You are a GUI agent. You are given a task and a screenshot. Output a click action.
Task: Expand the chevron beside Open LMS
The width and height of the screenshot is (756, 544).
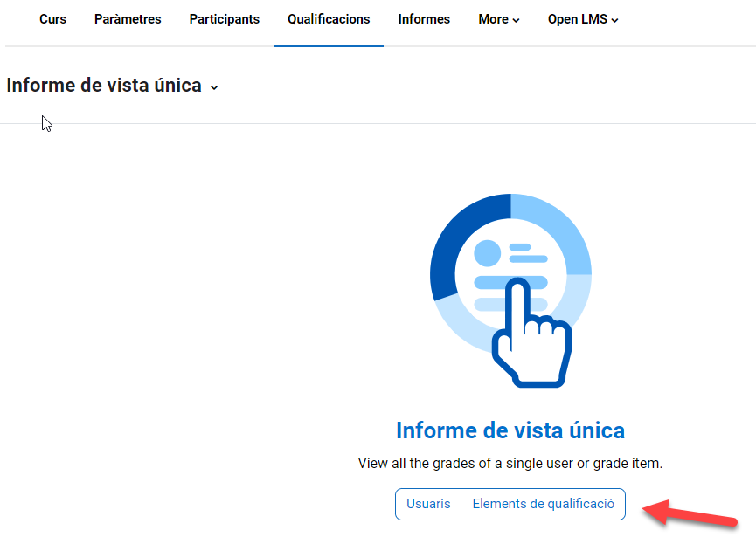pos(614,20)
